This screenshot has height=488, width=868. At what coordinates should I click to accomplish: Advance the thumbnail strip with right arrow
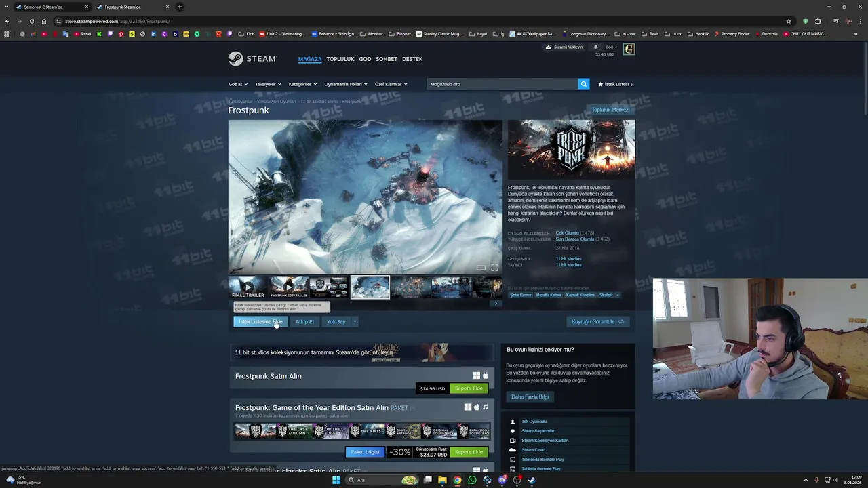pyautogui.click(x=496, y=303)
